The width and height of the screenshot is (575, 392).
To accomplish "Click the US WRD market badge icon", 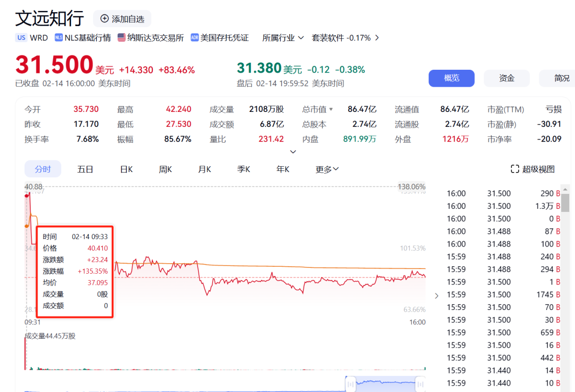I will (x=21, y=37).
